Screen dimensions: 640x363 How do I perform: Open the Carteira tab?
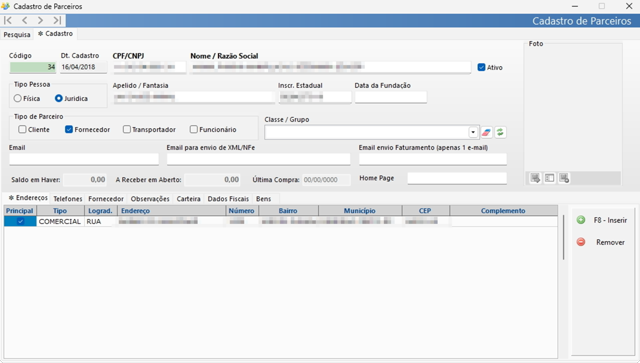pos(188,199)
